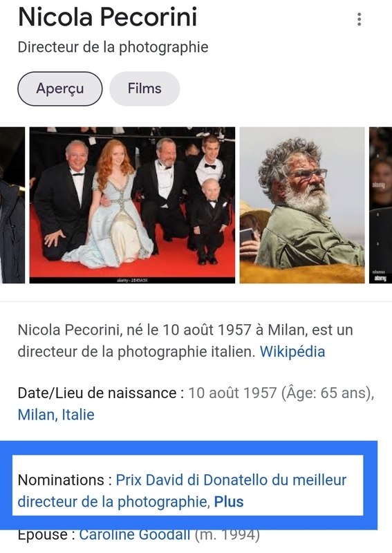Open the red carpet group photo
Screen dimensions: 392x553
pos(132,205)
